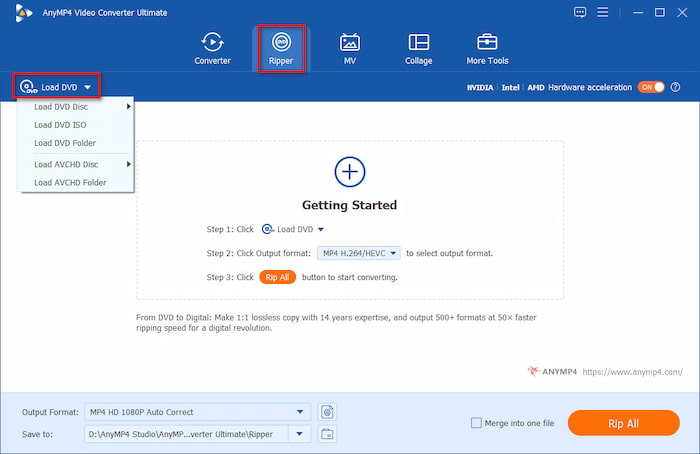The height and width of the screenshot is (454, 700).
Task: Maximize the AnyMP4 window
Action: 660,12
